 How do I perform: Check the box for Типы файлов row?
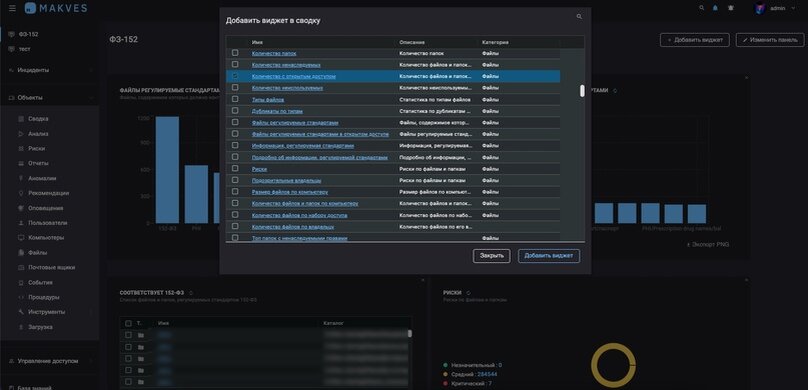coord(235,99)
